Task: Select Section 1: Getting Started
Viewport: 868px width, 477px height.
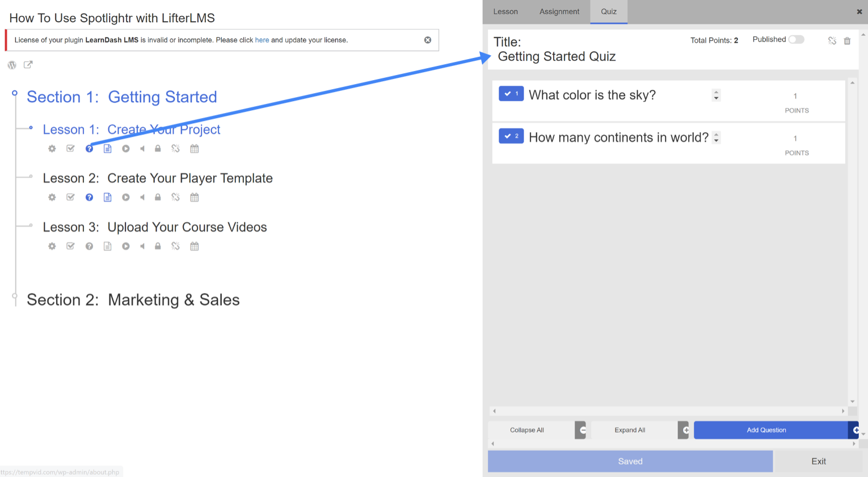Action: click(x=122, y=97)
